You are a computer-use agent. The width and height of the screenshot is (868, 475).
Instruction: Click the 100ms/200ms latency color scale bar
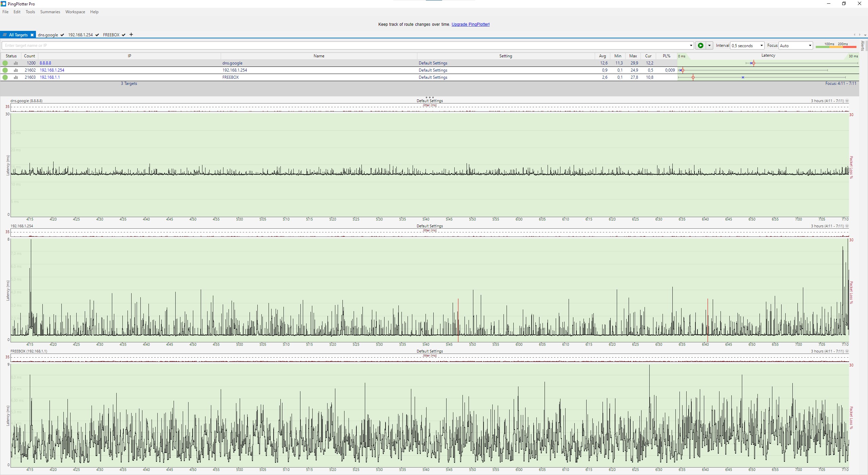click(836, 46)
